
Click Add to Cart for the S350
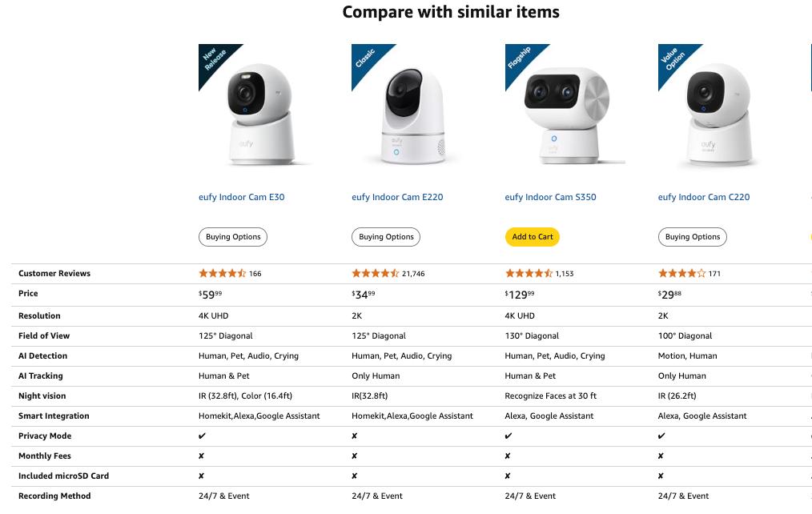[532, 236]
